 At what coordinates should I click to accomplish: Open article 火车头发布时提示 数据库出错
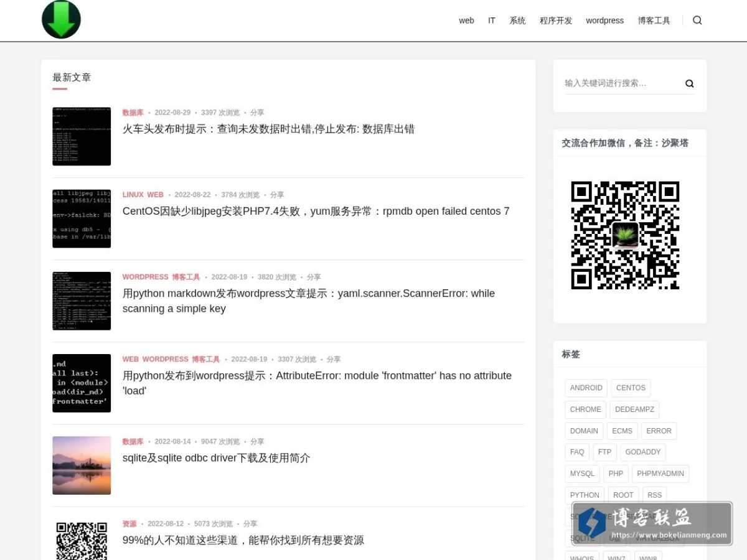pyautogui.click(x=268, y=129)
